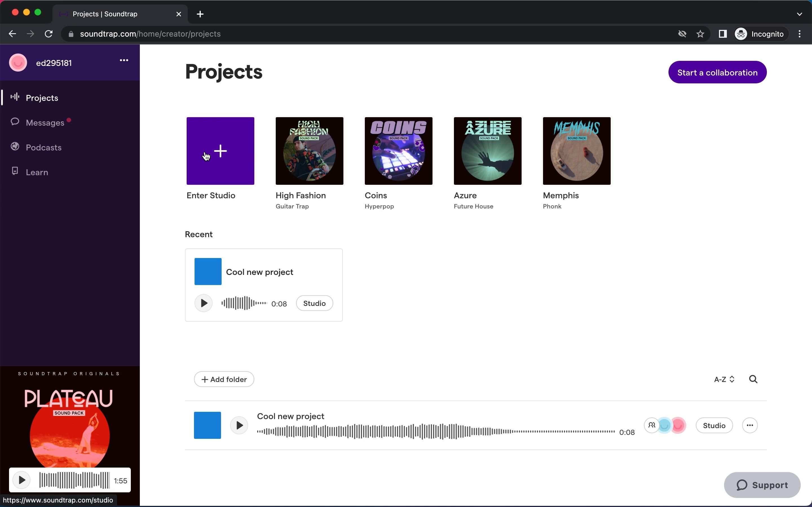Click the ed295181 profile avatar
The width and height of the screenshot is (812, 507).
coord(18,63)
